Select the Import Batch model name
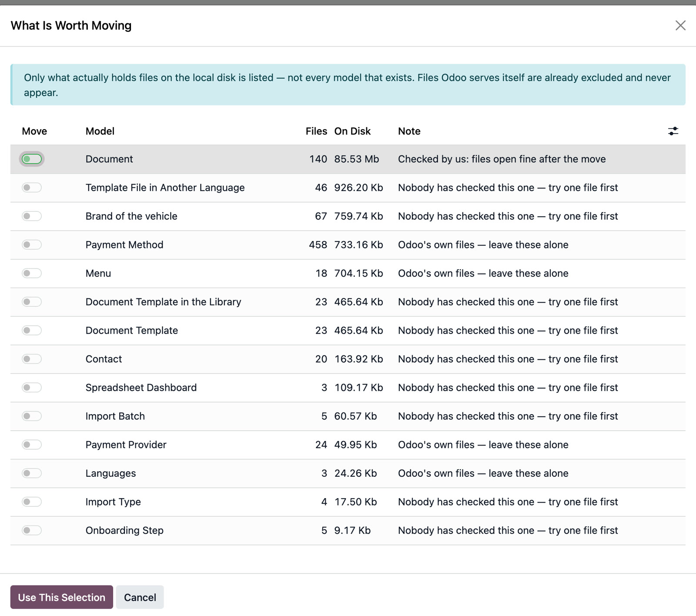Screen dimensions: 696x616 [115, 416]
